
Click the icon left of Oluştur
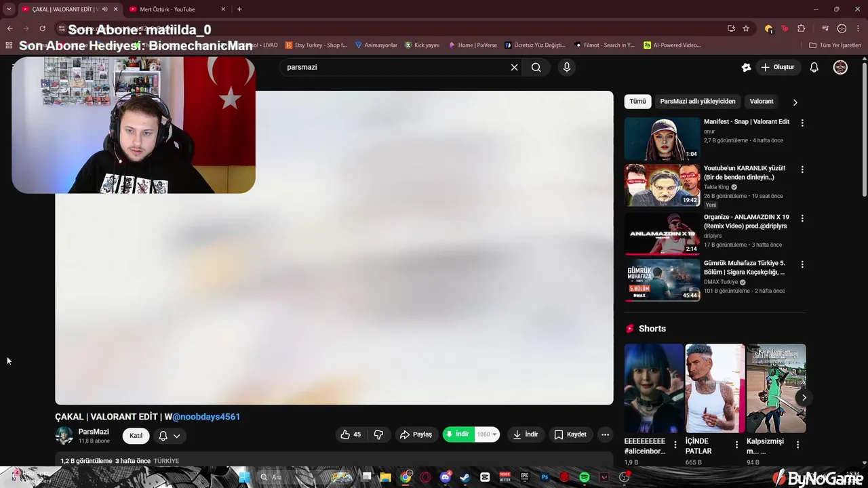pos(747,67)
